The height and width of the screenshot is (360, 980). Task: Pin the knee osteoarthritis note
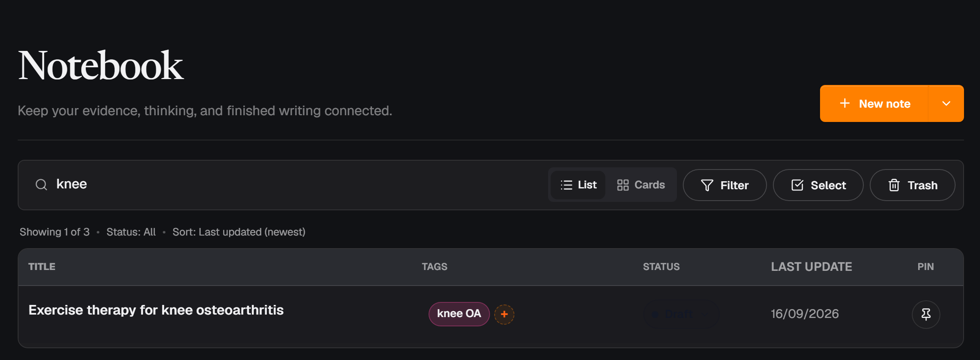[x=926, y=314]
